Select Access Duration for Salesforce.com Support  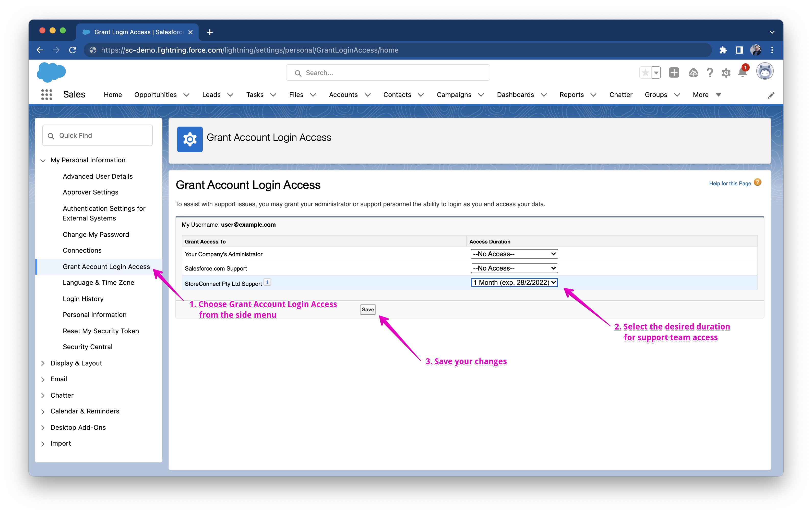(x=512, y=268)
